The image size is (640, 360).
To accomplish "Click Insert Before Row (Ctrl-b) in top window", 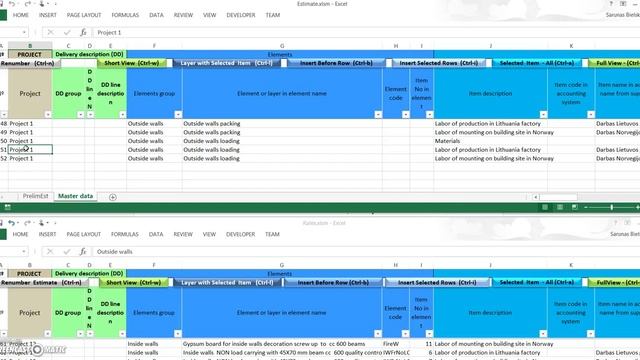I will pos(336,63).
